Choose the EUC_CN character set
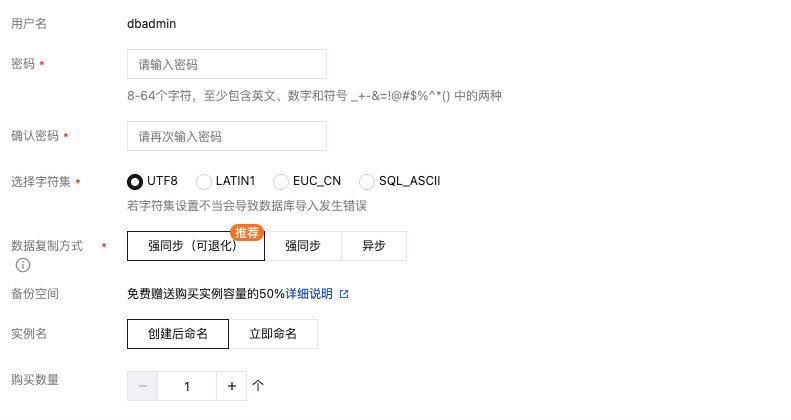 pyautogui.click(x=281, y=182)
